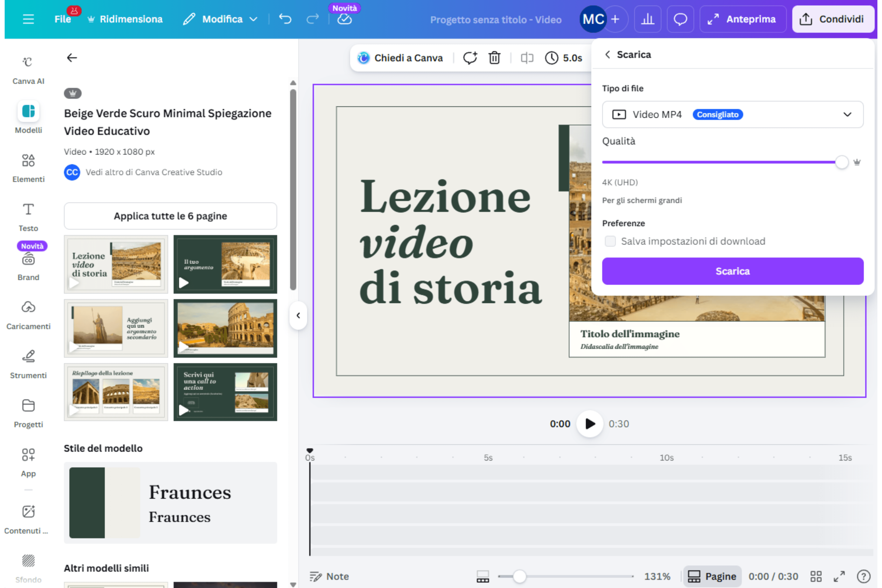The width and height of the screenshot is (882, 588).
Task: Click the trash icon to delete page
Action: (494, 58)
